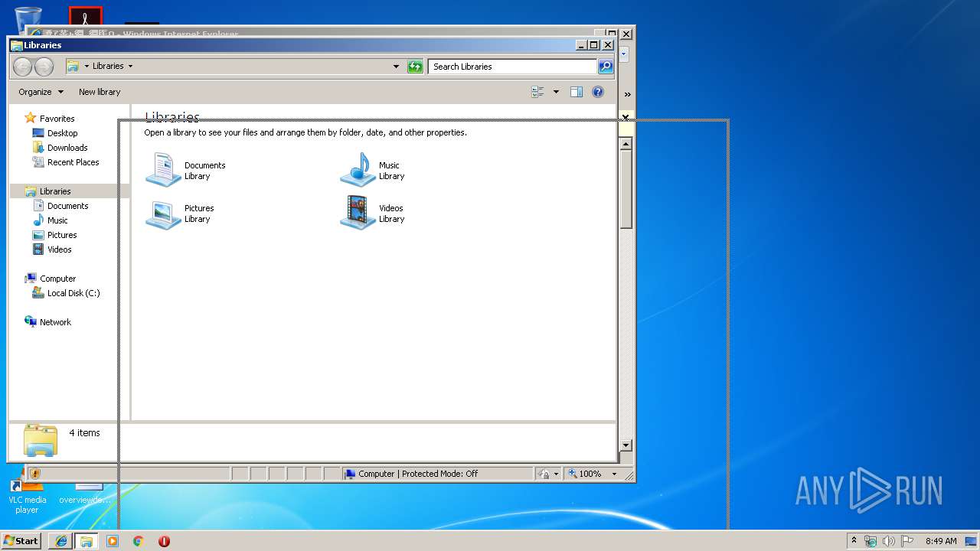The width and height of the screenshot is (980, 551).
Task: Click New library button
Action: 100,92
